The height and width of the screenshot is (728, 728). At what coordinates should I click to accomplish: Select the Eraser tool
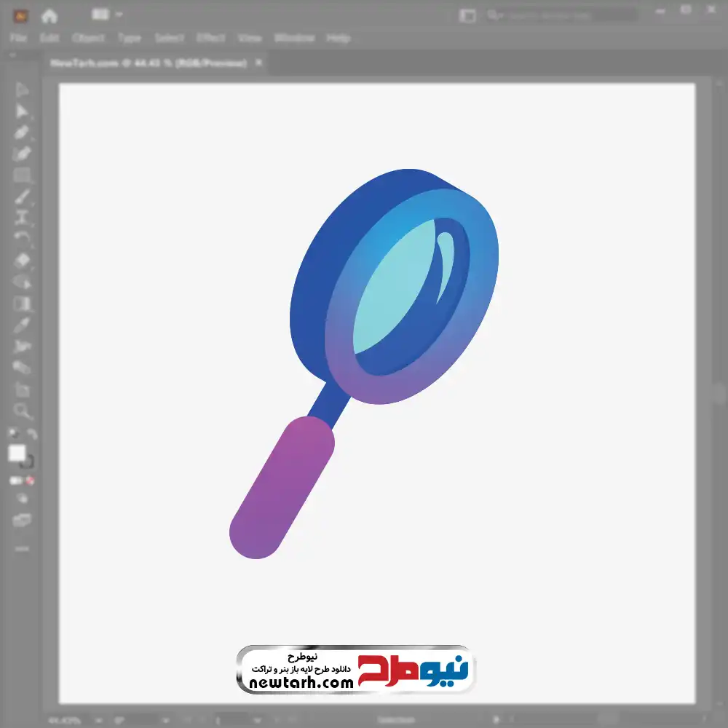(22, 260)
